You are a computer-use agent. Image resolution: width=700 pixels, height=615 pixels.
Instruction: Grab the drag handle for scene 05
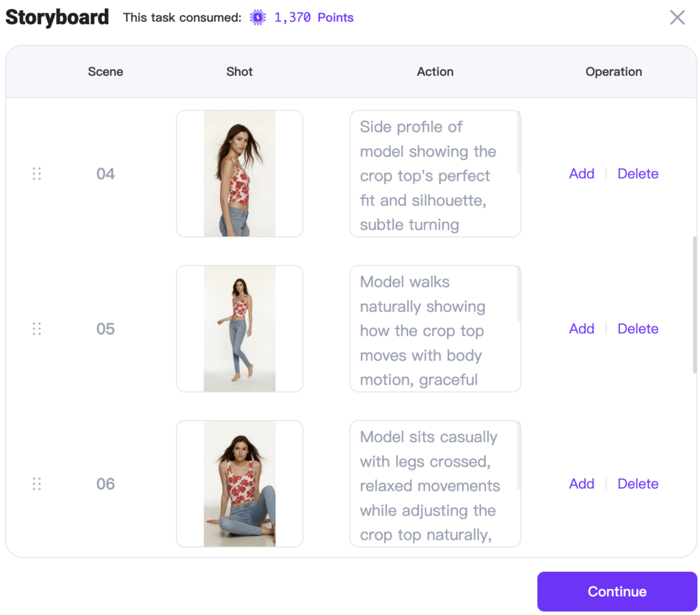(x=37, y=328)
